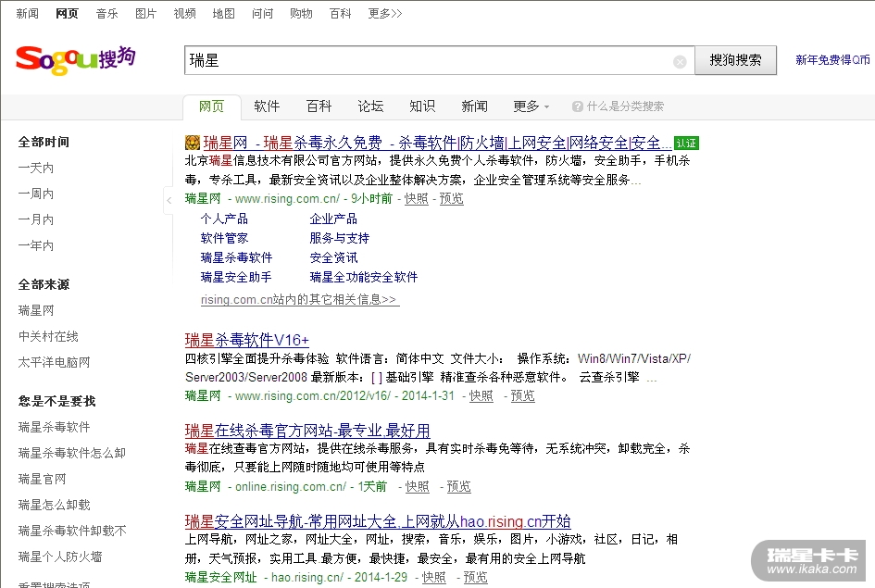The image size is (875, 588).
Task: Search suggestion 瑞星杀毒软件怎么卸
Action: (72, 453)
